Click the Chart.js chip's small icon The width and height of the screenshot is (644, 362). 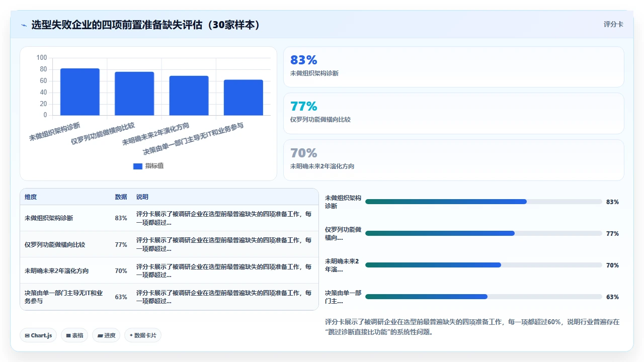coord(27,335)
